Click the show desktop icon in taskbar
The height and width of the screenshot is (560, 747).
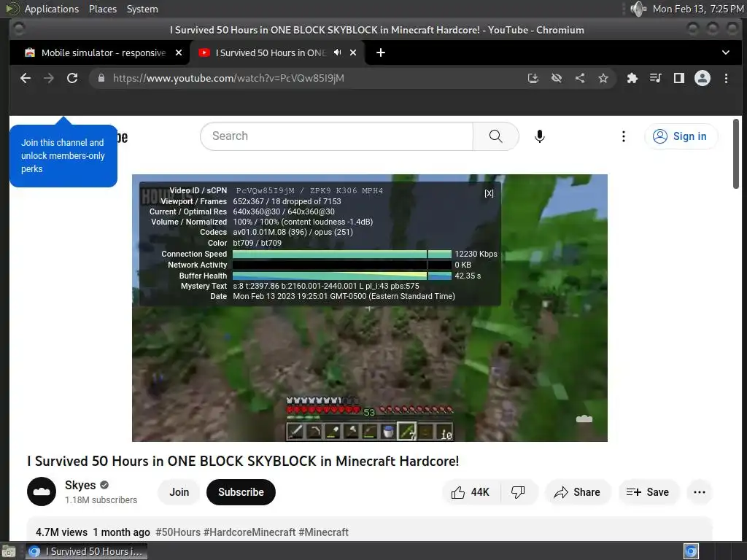click(9, 552)
